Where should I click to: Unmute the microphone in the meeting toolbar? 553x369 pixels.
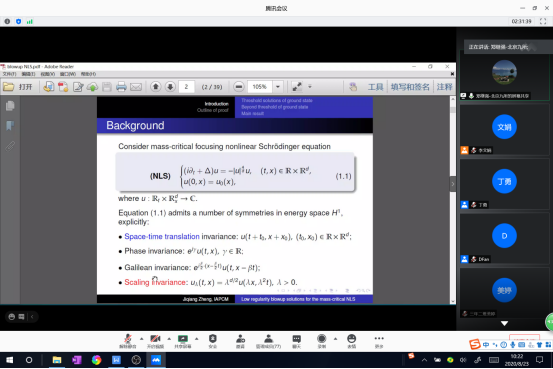click(x=128, y=341)
